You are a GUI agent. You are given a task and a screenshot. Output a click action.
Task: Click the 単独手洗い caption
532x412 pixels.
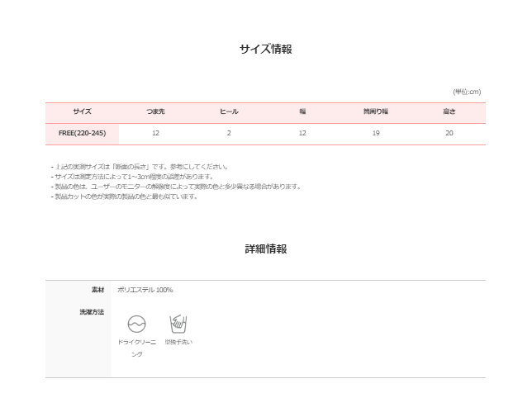coord(178,343)
